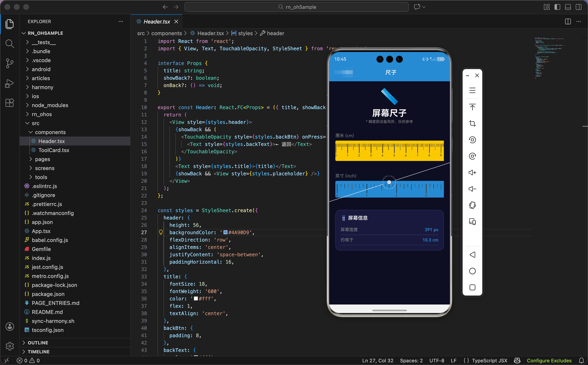588x365 pixels.
Task: Open Run and Debug view icon
Action: point(10,83)
